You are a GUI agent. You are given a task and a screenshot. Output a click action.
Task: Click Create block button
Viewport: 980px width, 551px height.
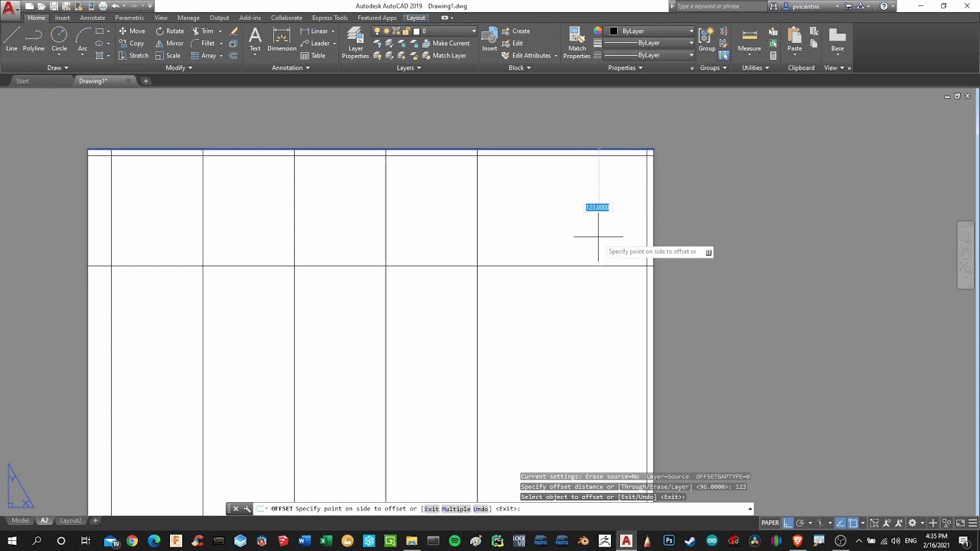(x=515, y=31)
